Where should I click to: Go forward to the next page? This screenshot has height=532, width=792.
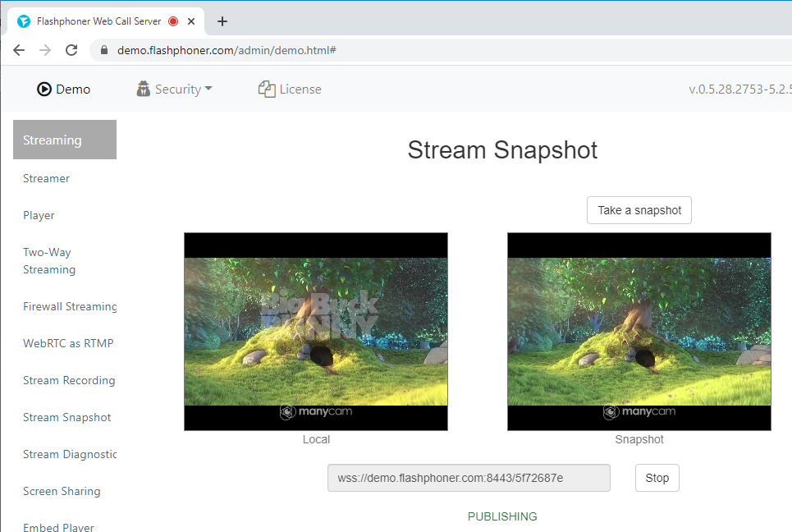(x=45, y=50)
